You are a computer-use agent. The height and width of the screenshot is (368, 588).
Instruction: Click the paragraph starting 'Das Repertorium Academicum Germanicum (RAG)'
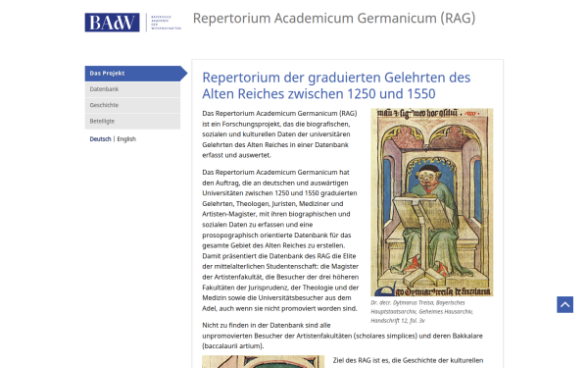(279, 134)
